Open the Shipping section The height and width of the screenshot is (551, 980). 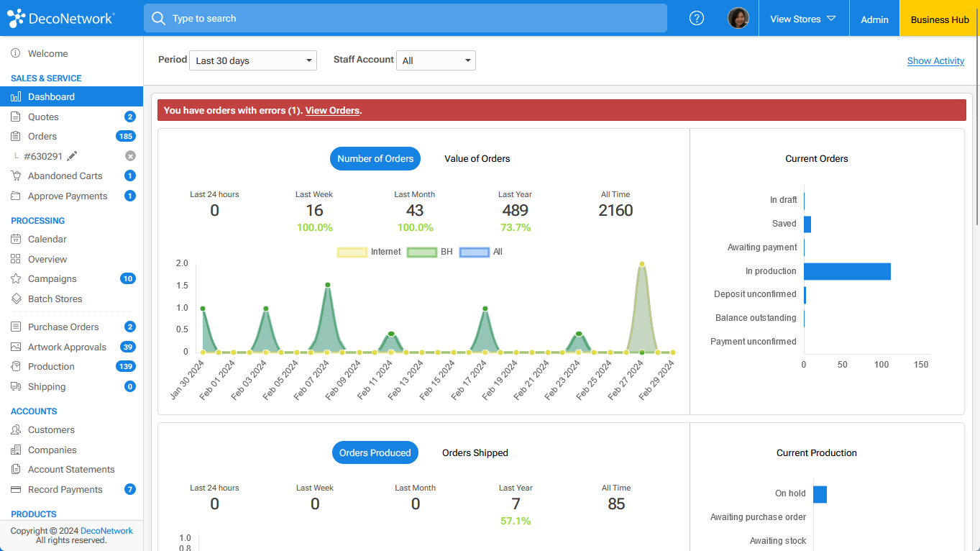(x=15, y=386)
